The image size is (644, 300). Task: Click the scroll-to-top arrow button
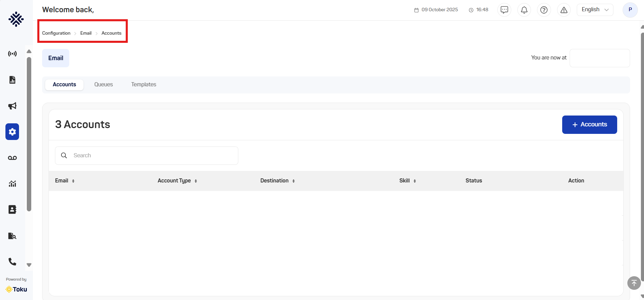[634, 283]
